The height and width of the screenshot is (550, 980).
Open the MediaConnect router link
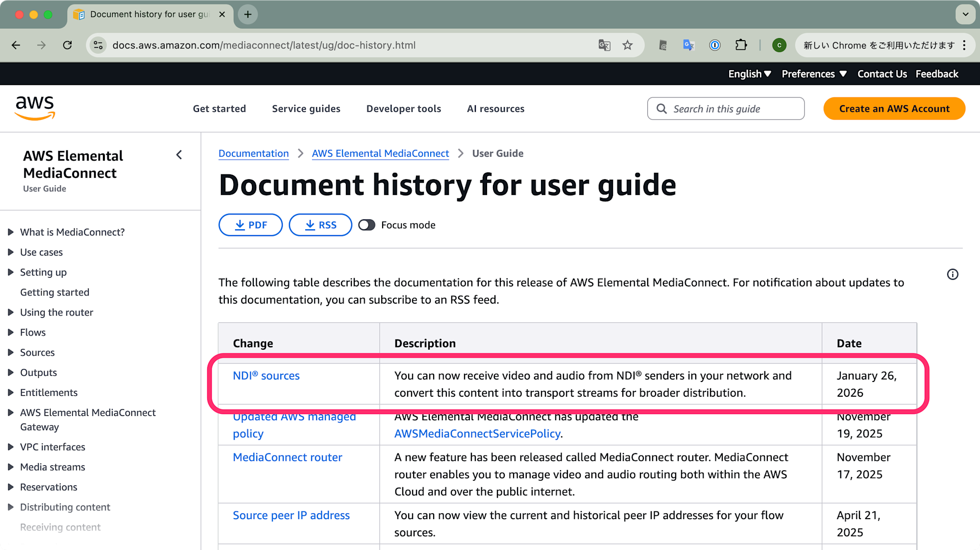pyautogui.click(x=287, y=457)
